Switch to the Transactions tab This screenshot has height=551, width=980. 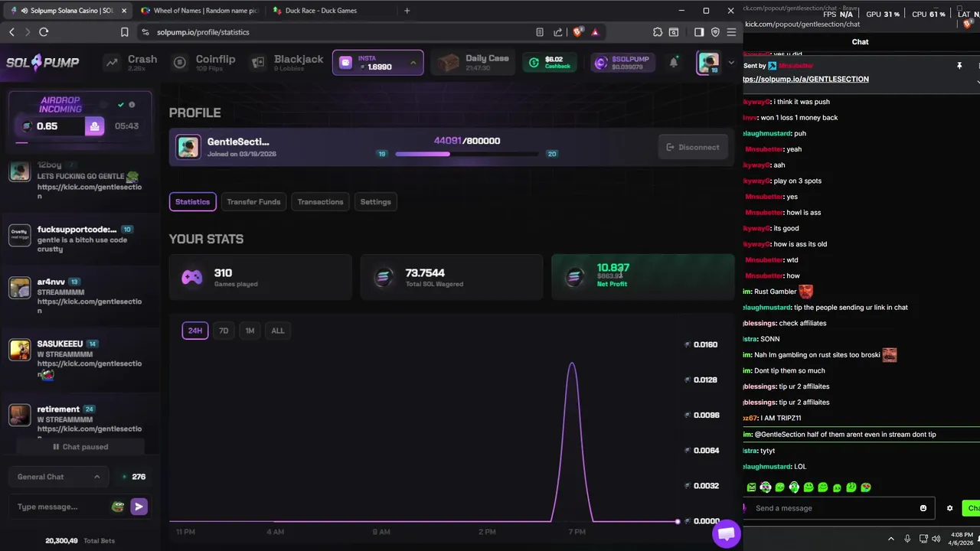[x=320, y=202]
